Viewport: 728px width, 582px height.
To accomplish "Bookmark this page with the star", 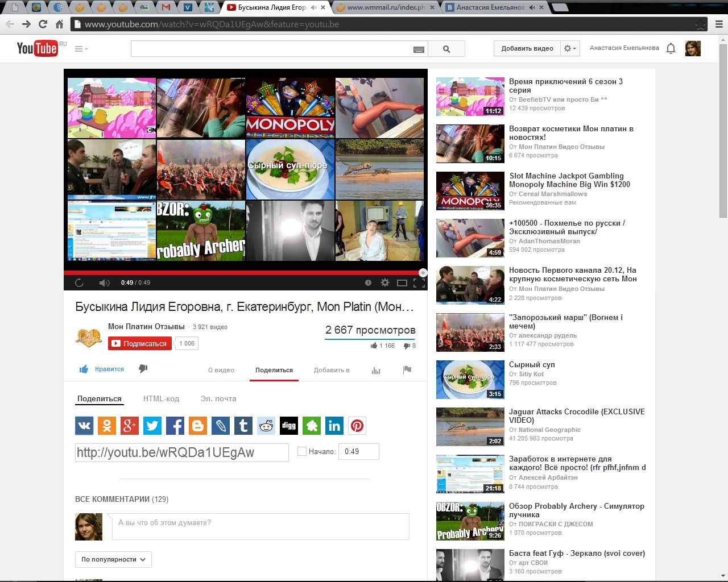I will pos(701,24).
